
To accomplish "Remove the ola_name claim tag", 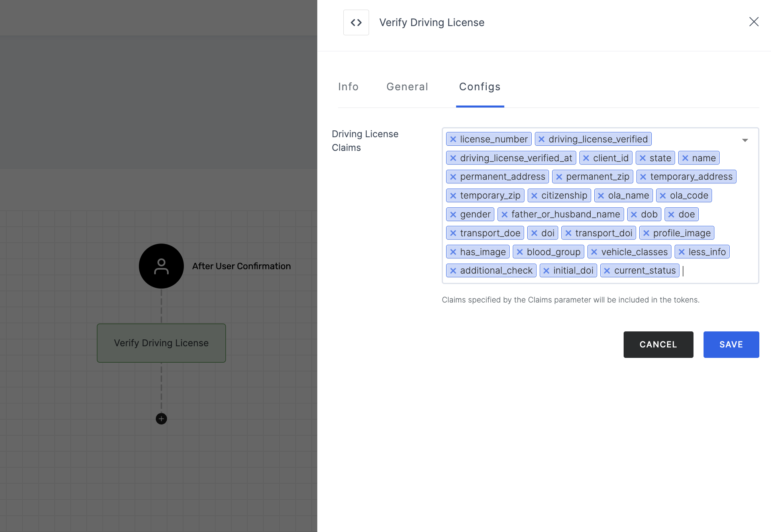I will [x=601, y=196].
